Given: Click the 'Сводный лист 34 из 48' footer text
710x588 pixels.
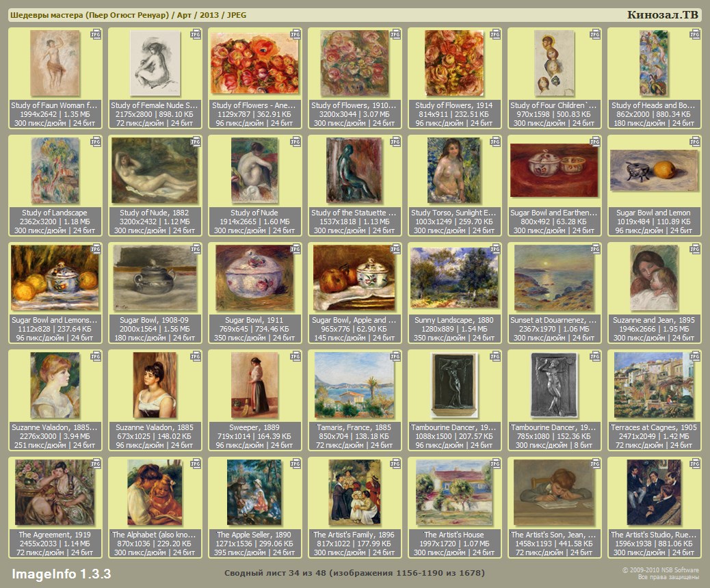Looking at the screenshot, I should (275, 573).
